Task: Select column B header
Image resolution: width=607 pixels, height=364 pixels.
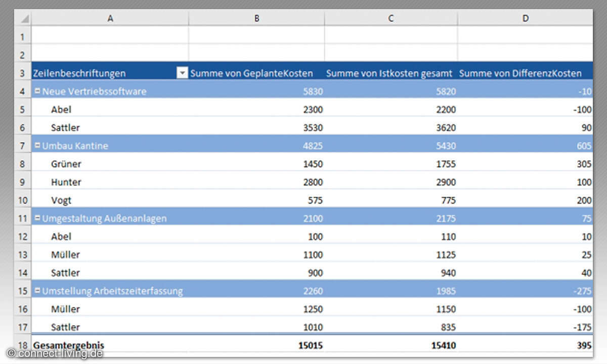Action: click(256, 19)
